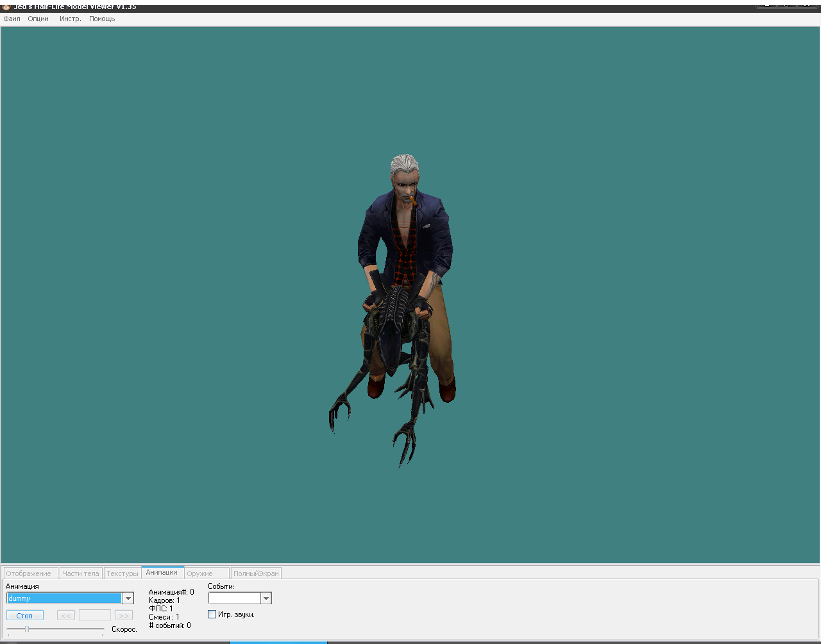The image size is (821, 644).
Task: Click the 'ФПС: 1' text
Action: point(161,609)
